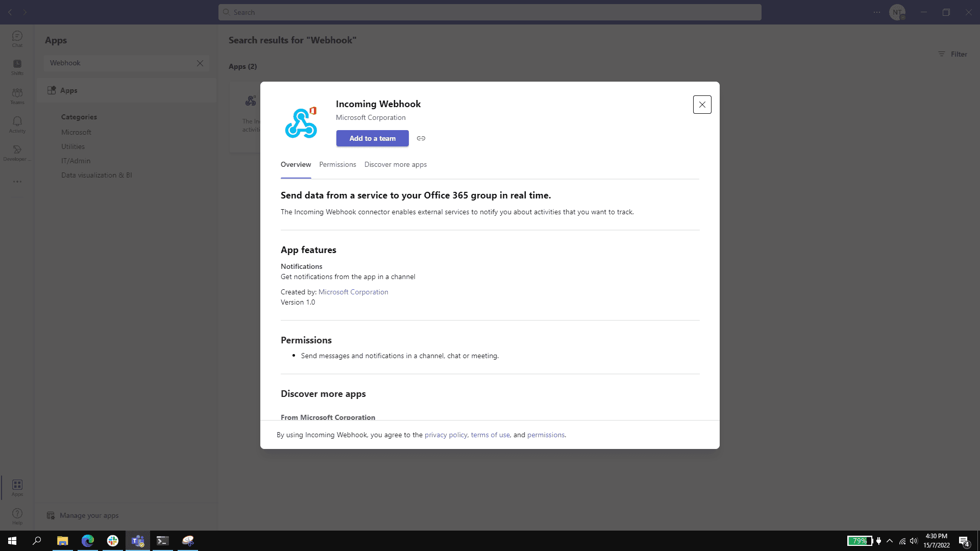
Task: Open the terminal app in taskbar
Action: tap(163, 541)
